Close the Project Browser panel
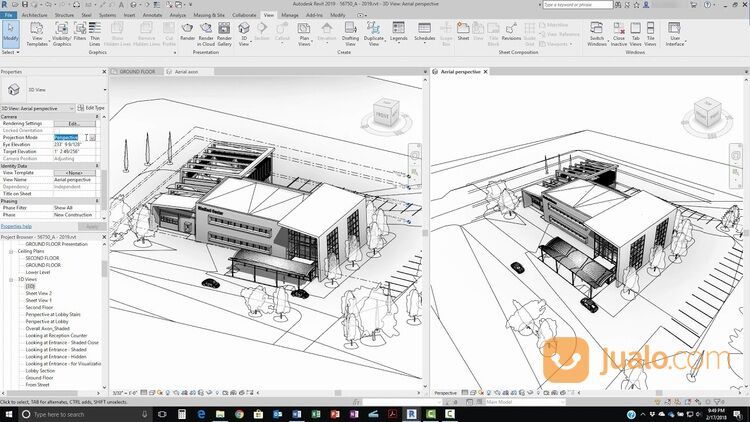 (104, 237)
